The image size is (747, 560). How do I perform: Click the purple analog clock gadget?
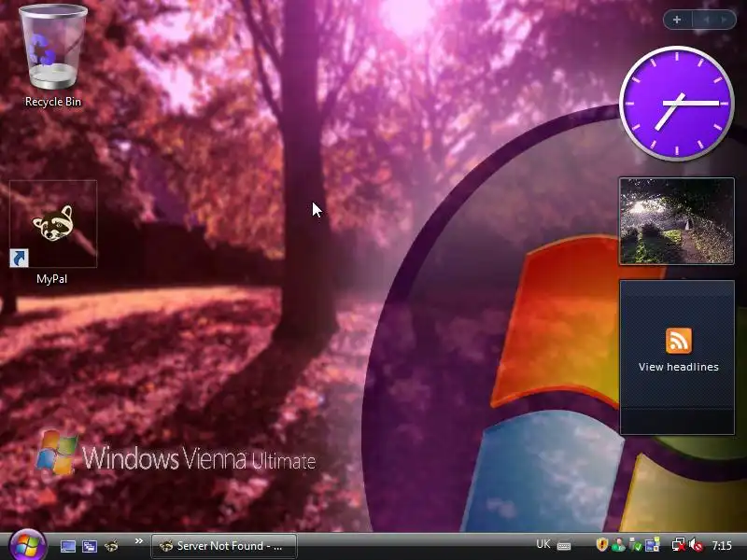click(676, 104)
